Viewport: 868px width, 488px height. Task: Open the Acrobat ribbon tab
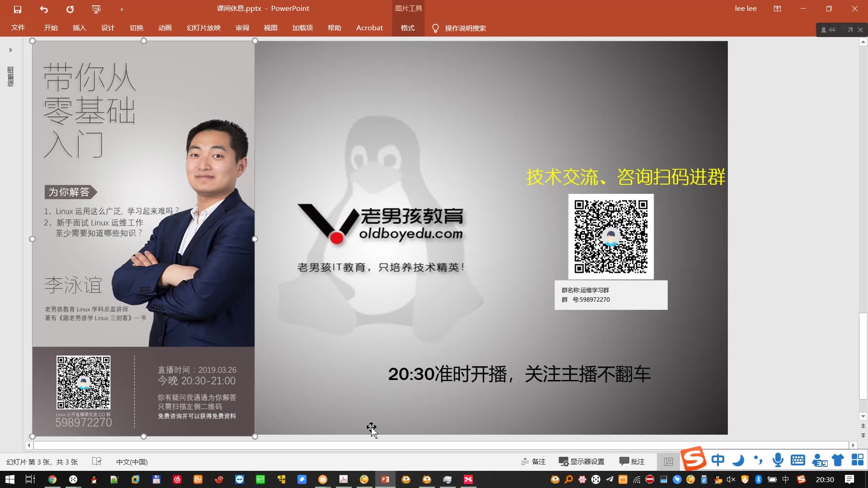(369, 28)
